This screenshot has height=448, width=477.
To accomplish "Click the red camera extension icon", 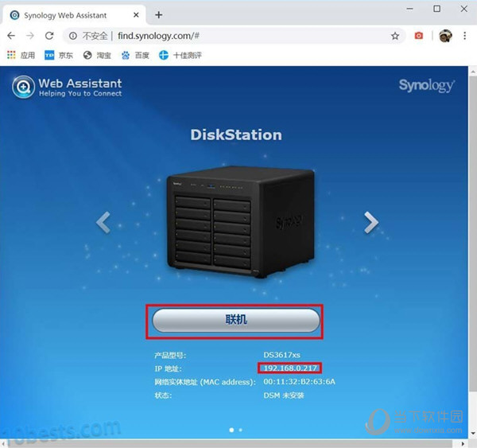I will coord(419,36).
